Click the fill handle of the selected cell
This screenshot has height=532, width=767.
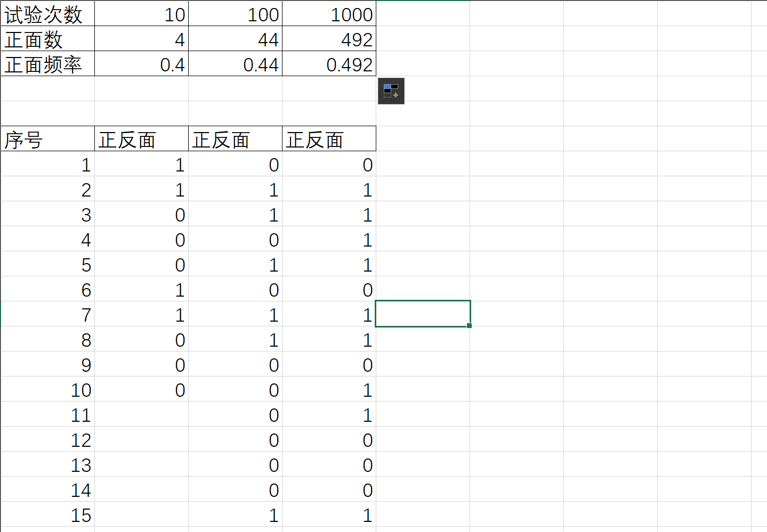coord(469,325)
